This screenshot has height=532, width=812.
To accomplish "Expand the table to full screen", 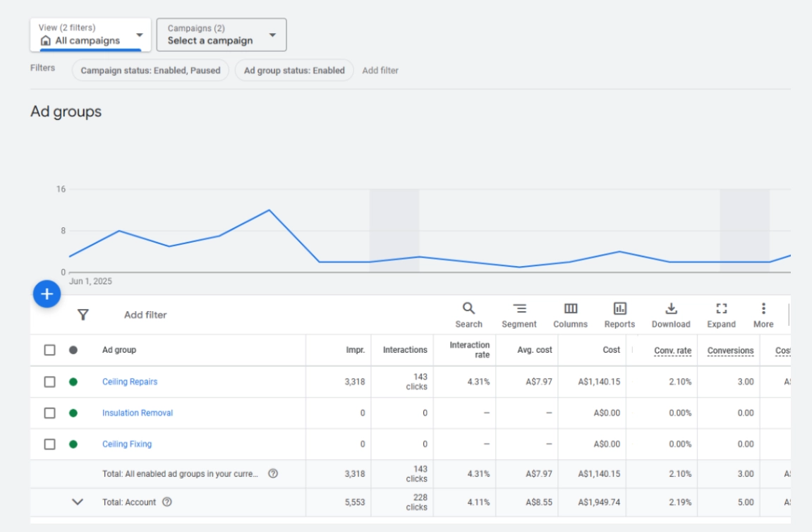I will (721, 309).
